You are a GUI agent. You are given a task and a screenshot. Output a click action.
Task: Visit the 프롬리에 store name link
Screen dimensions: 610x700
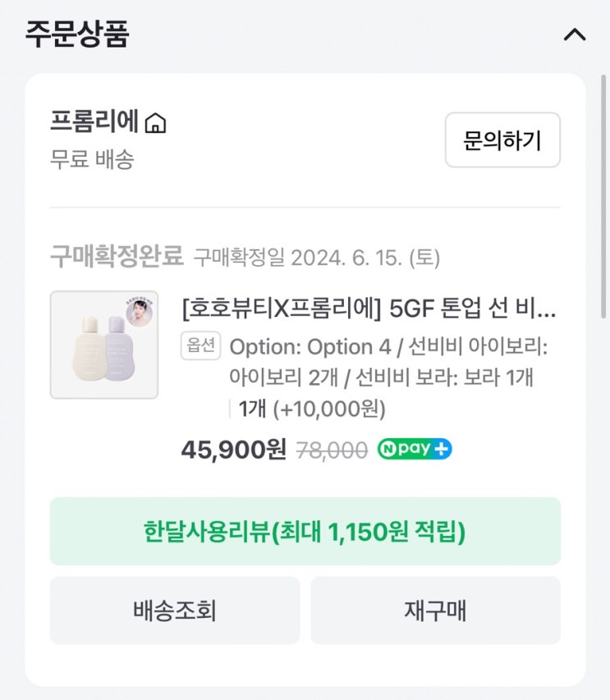click(x=94, y=122)
